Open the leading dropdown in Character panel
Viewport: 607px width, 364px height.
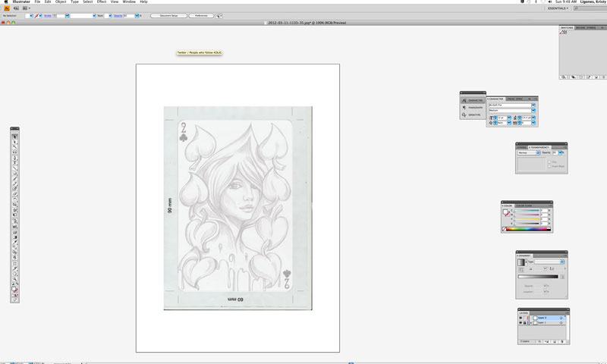(x=533, y=118)
